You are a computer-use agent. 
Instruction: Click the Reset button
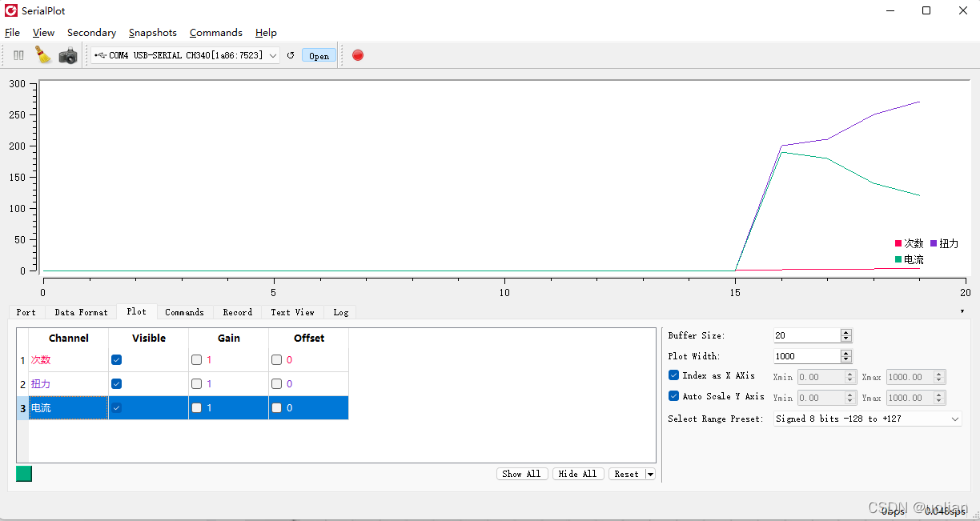click(627, 474)
